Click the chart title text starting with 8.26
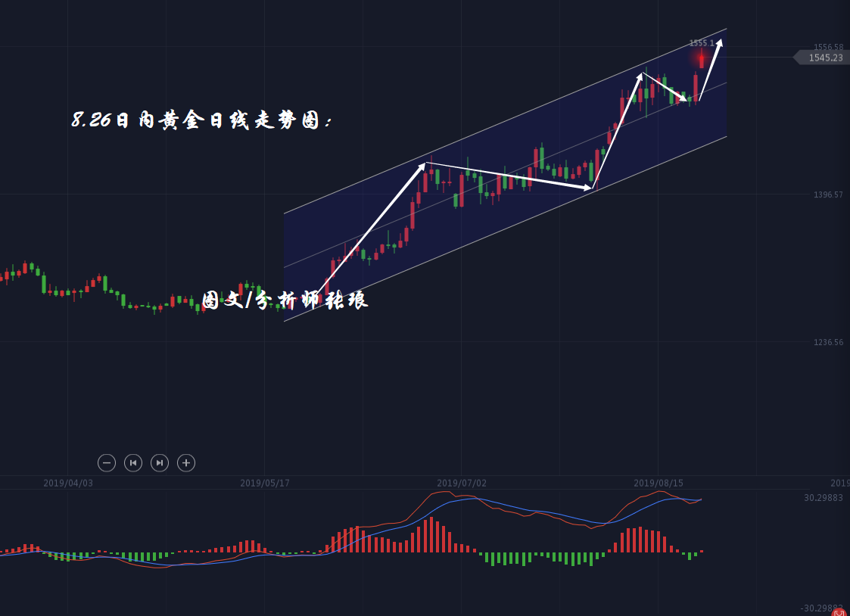The height and width of the screenshot is (616, 850). pyautogui.click(x=202, y=120)
